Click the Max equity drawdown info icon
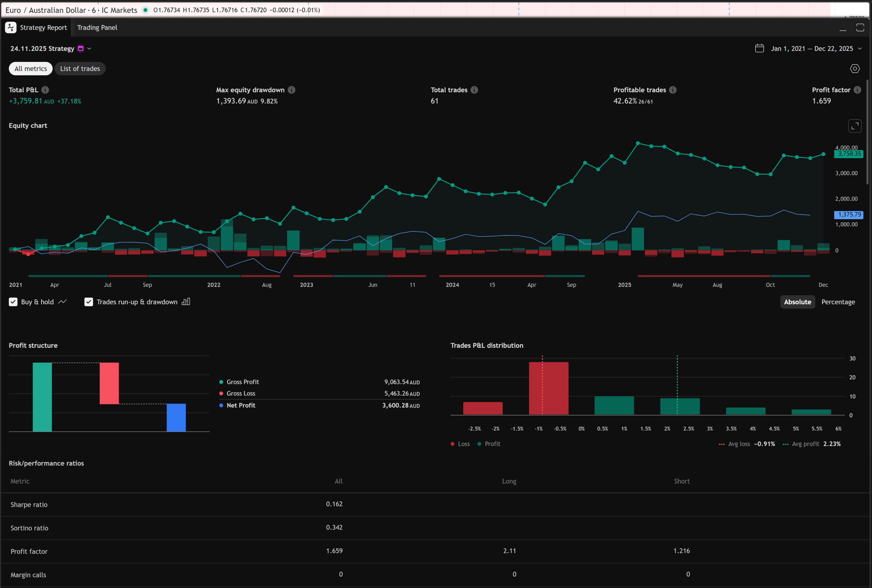Viewport: 872px width, 588px height. click(292, 90)
